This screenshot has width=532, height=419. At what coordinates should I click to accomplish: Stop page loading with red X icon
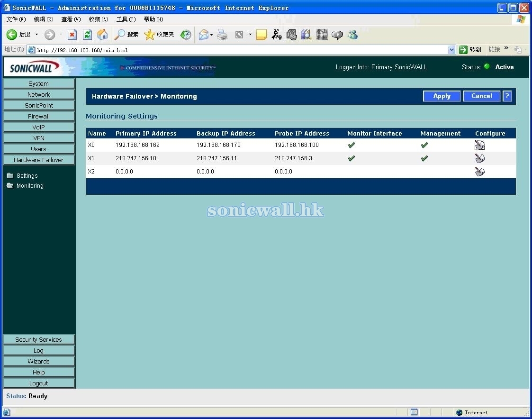[x=72, y=34]
